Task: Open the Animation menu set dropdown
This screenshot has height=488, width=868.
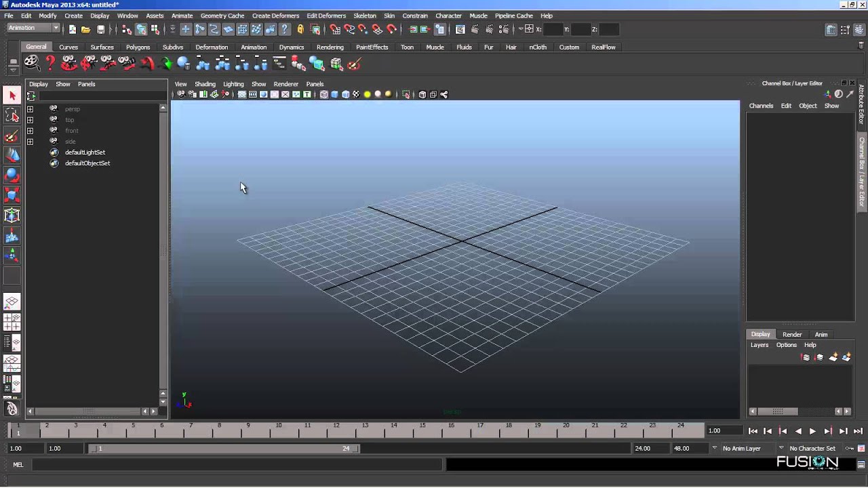Action: tap(33, 28)
